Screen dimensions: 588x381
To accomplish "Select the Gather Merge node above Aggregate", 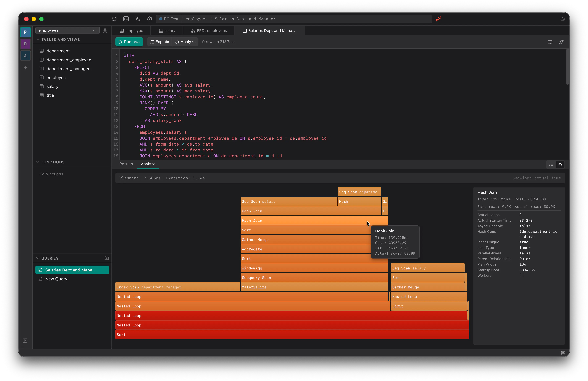I will (x=306, y=240).
